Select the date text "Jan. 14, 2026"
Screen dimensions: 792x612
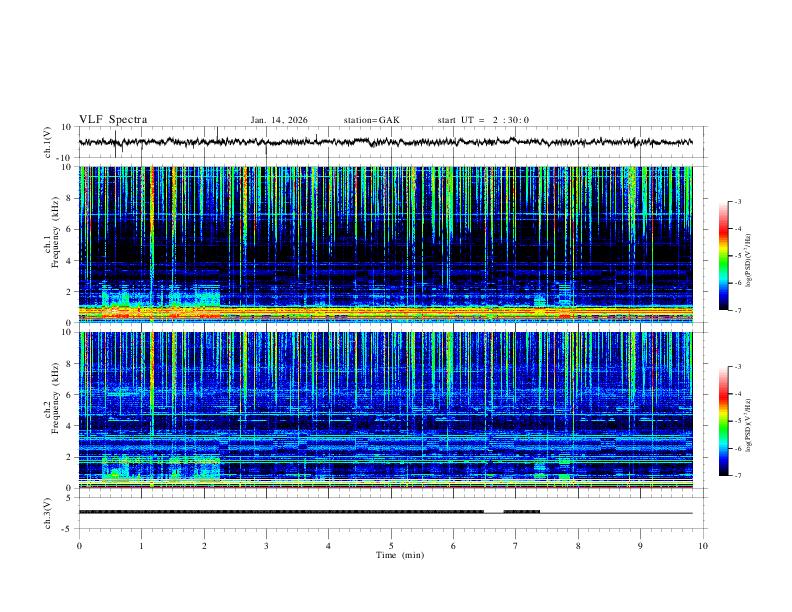(279, 120)
